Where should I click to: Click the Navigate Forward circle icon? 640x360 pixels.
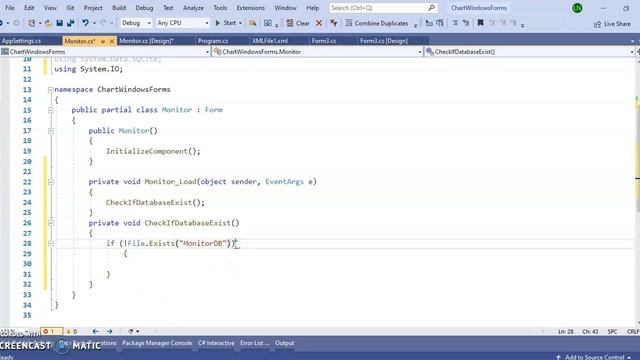pos(16,23)
